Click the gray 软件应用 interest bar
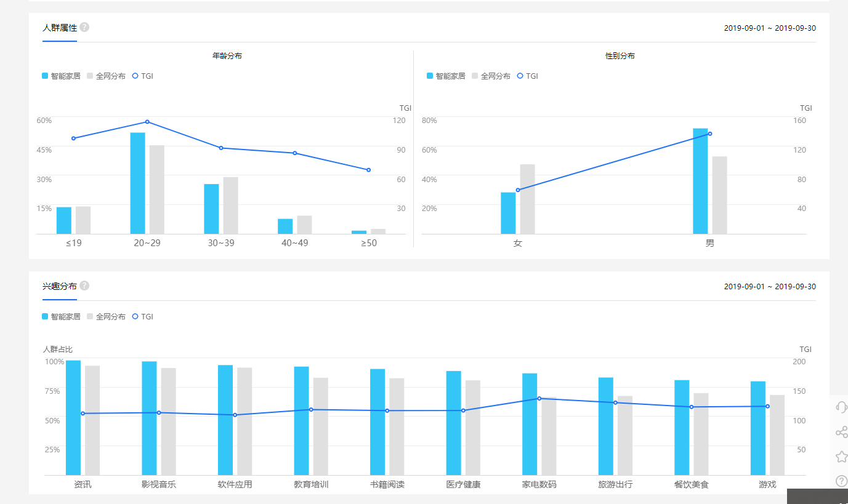 (244, 422)
